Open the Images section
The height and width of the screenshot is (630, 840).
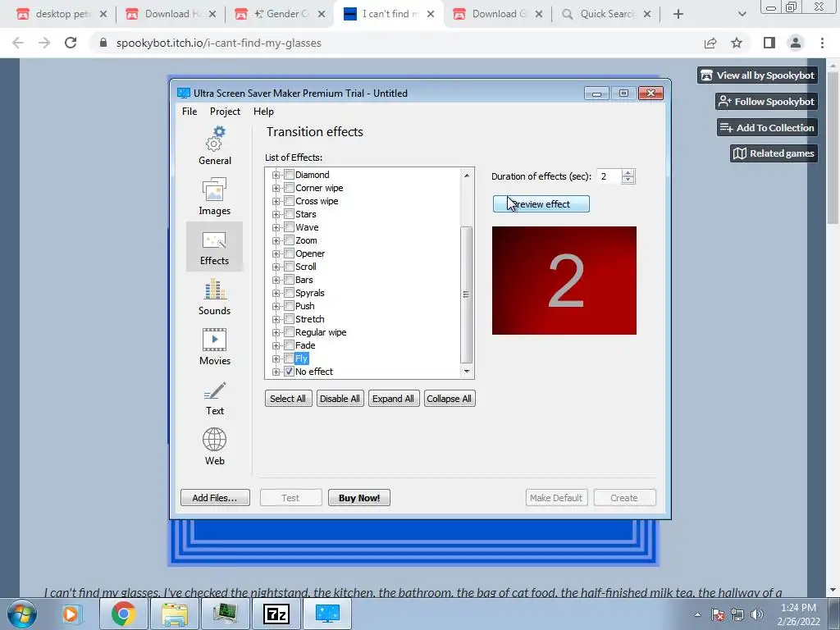pyautogui.click(x=214, y=196)
